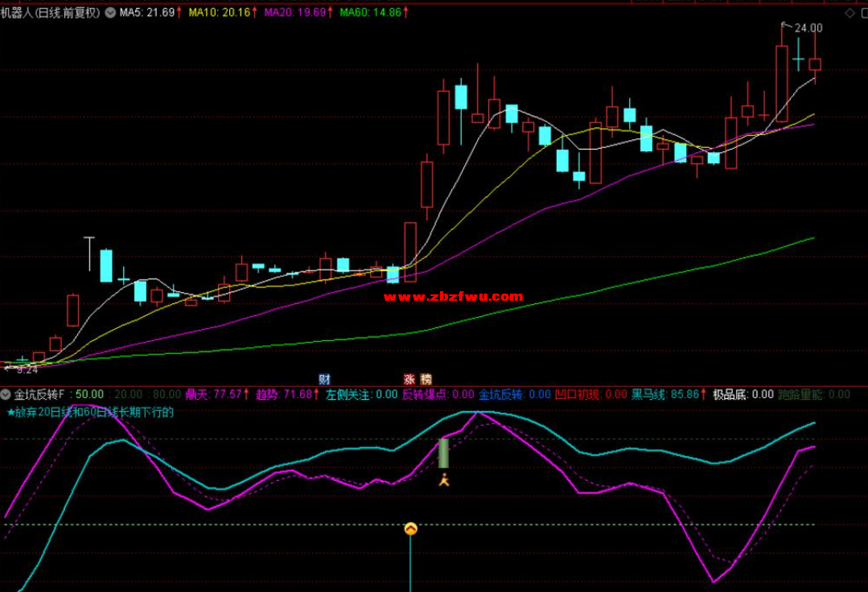Click the 极品底: 0.00 indicator value

[743, 394]
